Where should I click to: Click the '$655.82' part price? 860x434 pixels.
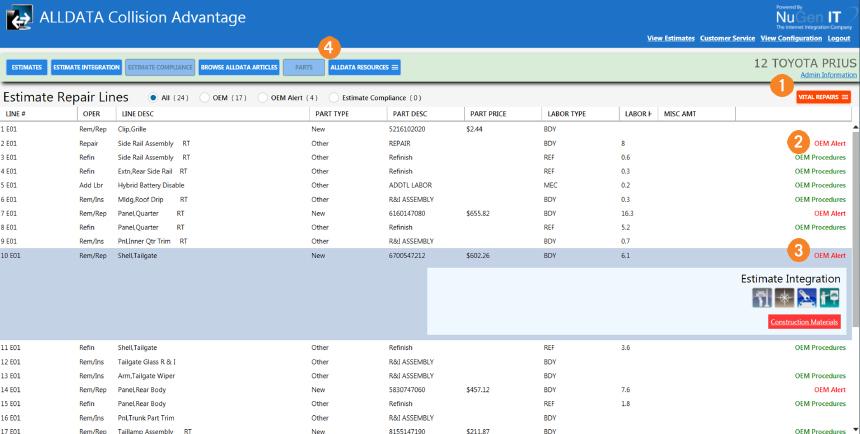(x=478, y=213)
